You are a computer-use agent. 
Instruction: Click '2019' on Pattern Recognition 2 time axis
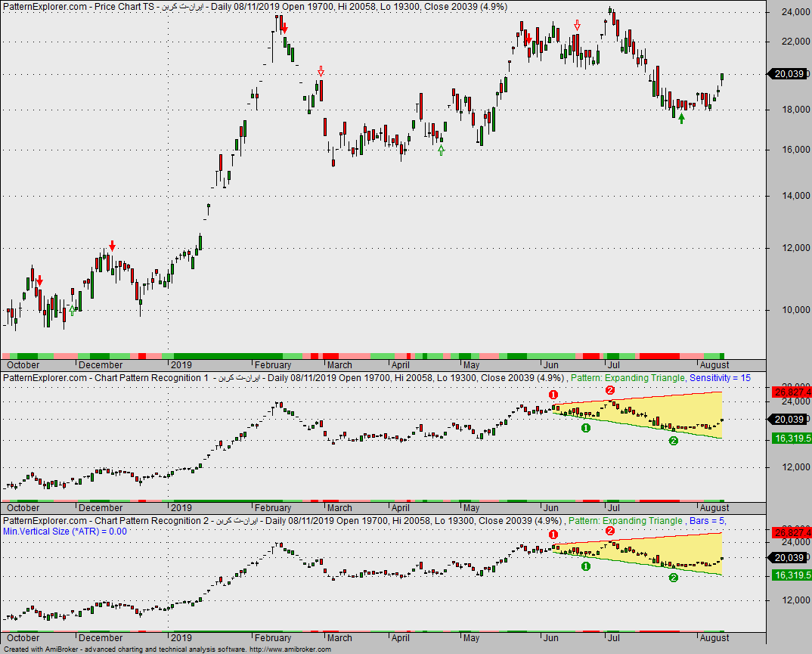coord(181,638)
